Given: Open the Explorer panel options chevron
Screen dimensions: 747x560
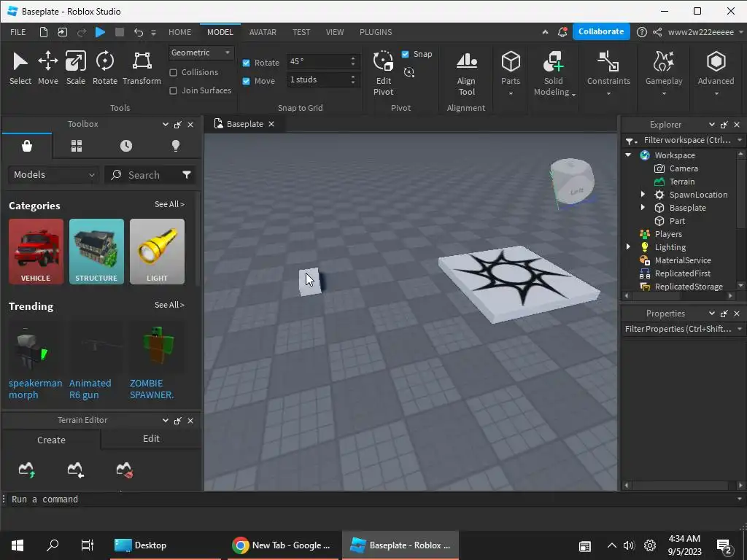Looking at the screenshot, I should tap(712, 124).
